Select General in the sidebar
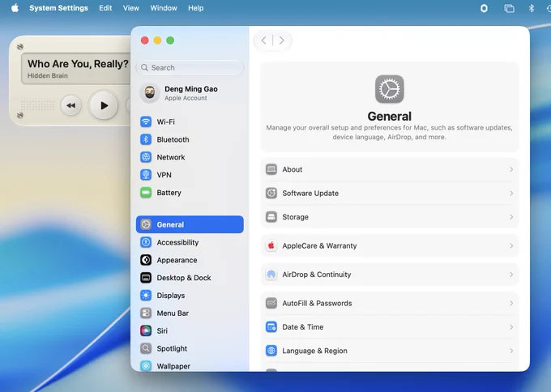 [190, 224]
